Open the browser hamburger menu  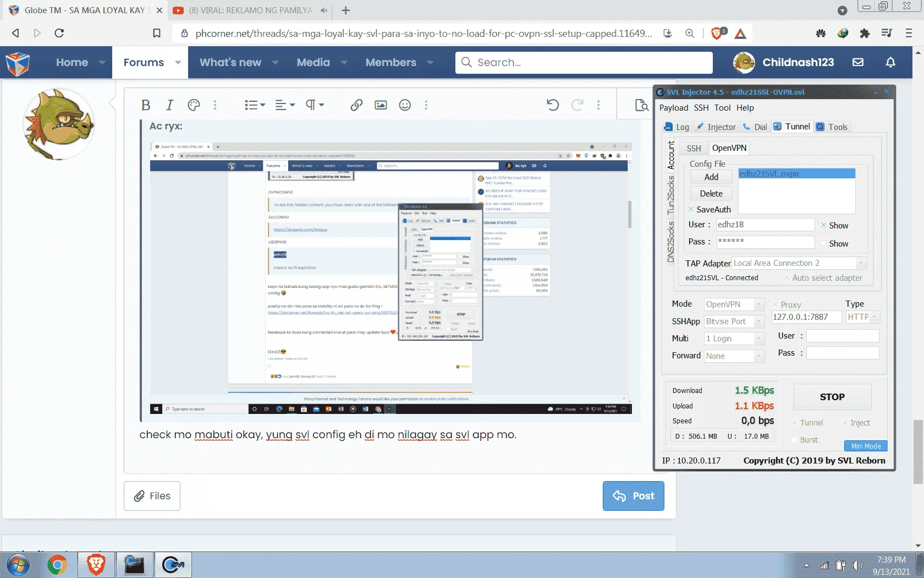(x=909, y=33)
